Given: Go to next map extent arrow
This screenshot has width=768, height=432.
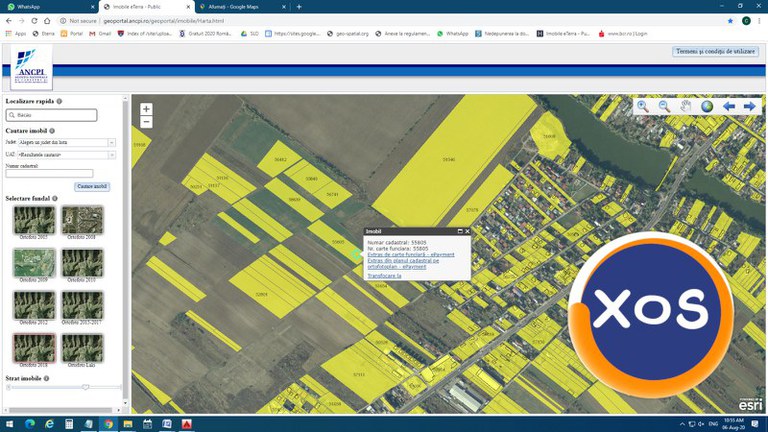Looking at the screenshot, I should [749, 106].
